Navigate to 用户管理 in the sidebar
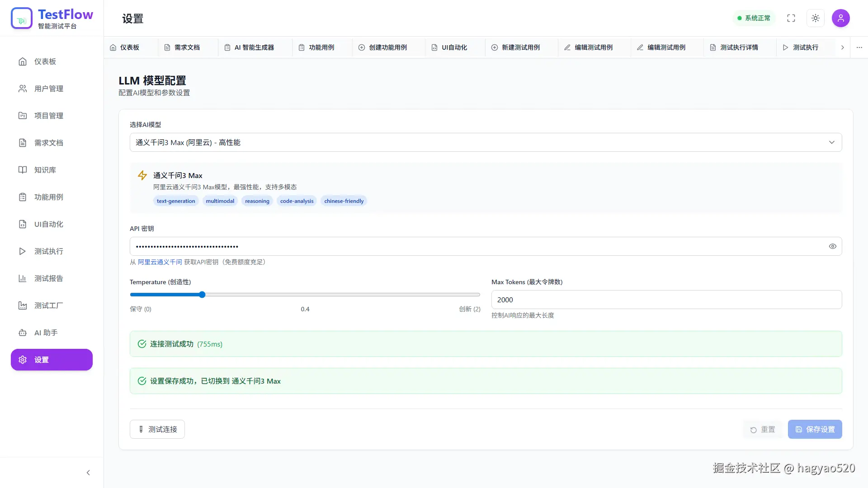The image size is (868, 488). point(48,89)
